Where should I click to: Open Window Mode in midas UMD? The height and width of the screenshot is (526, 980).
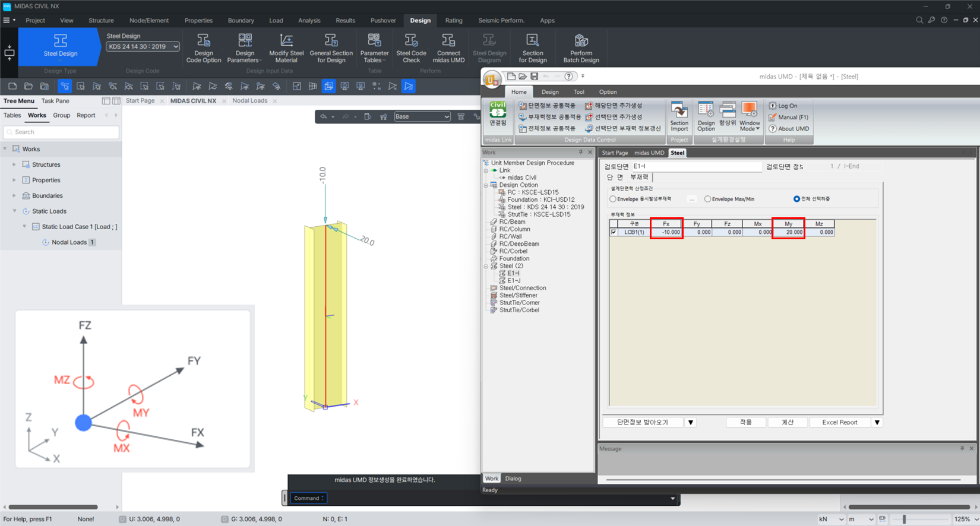[x=750, y=116]
